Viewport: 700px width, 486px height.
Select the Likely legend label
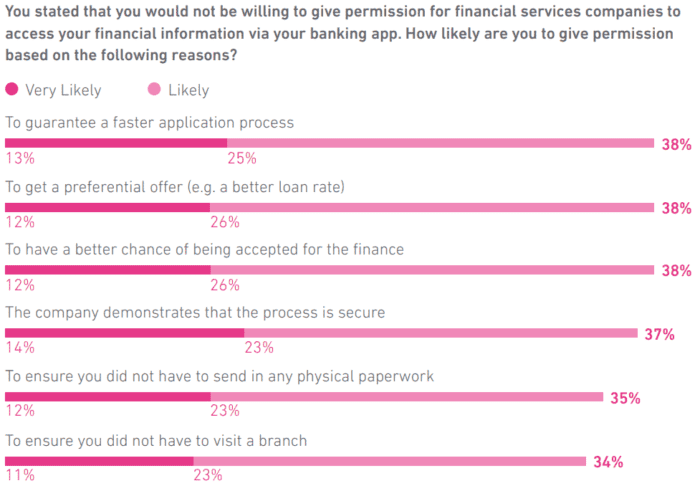point(188,91)
